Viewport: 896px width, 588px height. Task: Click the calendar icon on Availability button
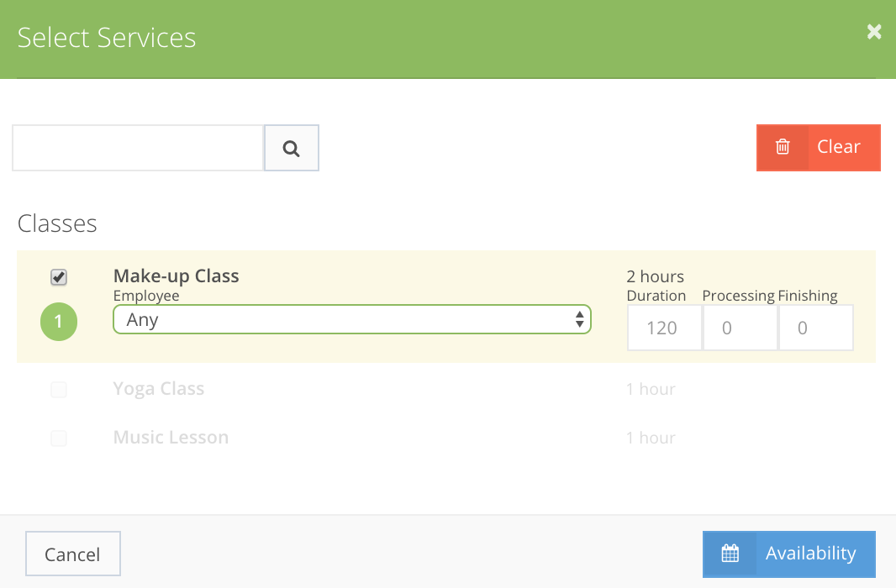[x=730, y=554]
